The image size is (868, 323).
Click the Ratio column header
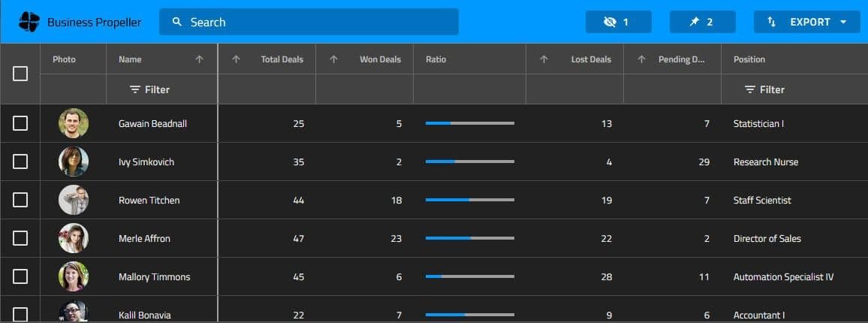coord(436,59)
